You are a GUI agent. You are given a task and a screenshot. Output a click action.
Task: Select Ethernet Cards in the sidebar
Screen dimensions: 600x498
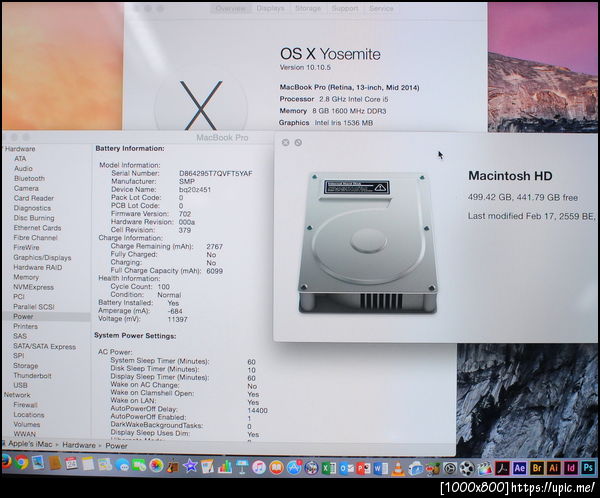coord(37,228)
